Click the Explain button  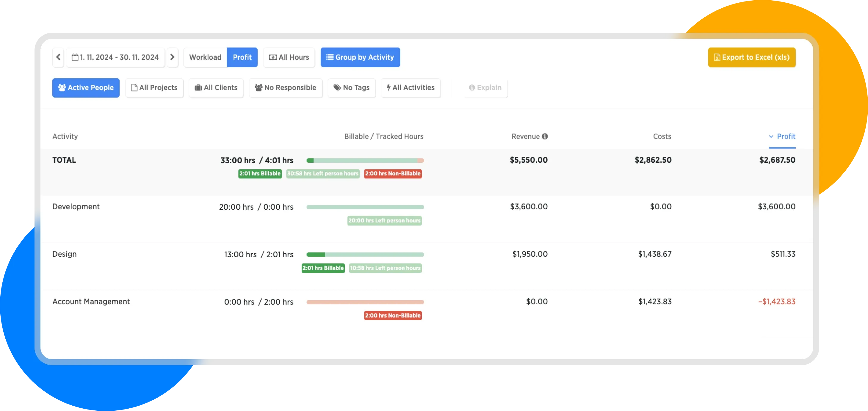coord(485,88)
